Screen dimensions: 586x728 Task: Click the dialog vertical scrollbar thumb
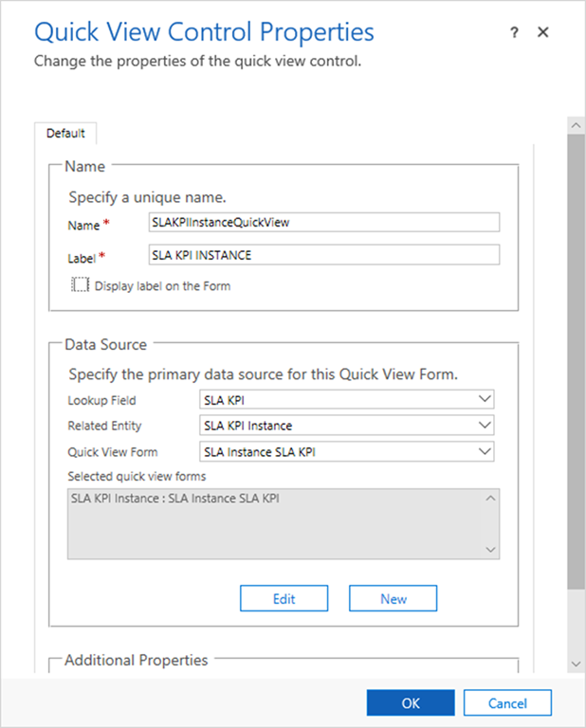point(576,360)
